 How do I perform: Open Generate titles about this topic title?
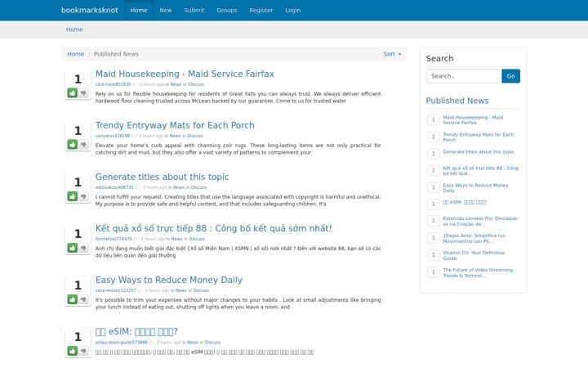coord(162,177)
